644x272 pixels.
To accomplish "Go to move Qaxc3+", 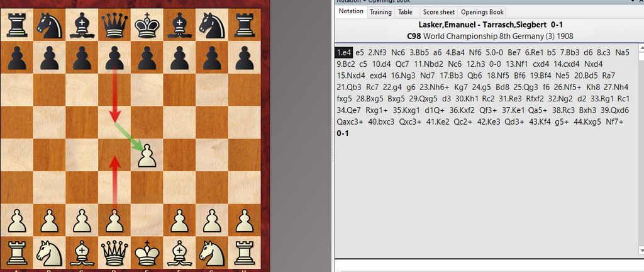I will click(x=350, y=122).
